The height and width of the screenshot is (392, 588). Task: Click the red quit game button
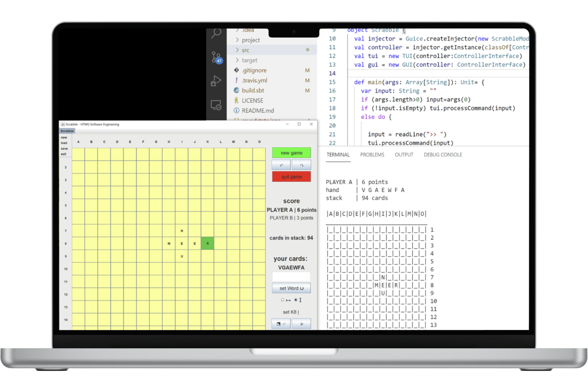(291, 177)
